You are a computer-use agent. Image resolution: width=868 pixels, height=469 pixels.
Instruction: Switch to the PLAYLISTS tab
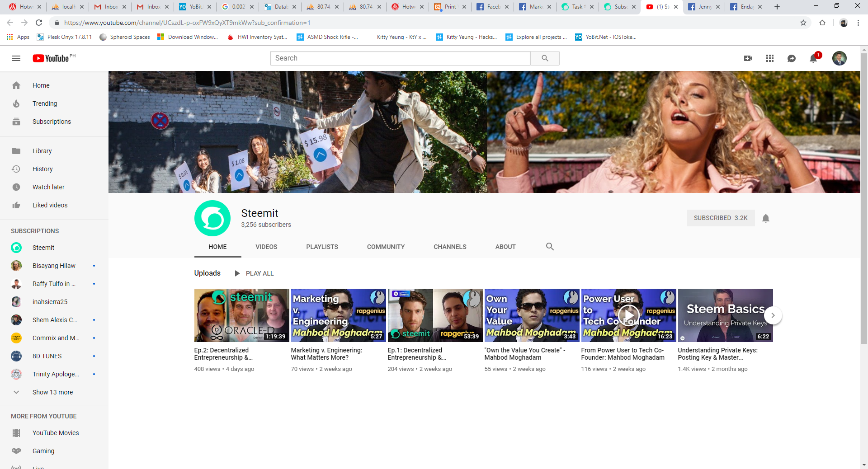322,247
